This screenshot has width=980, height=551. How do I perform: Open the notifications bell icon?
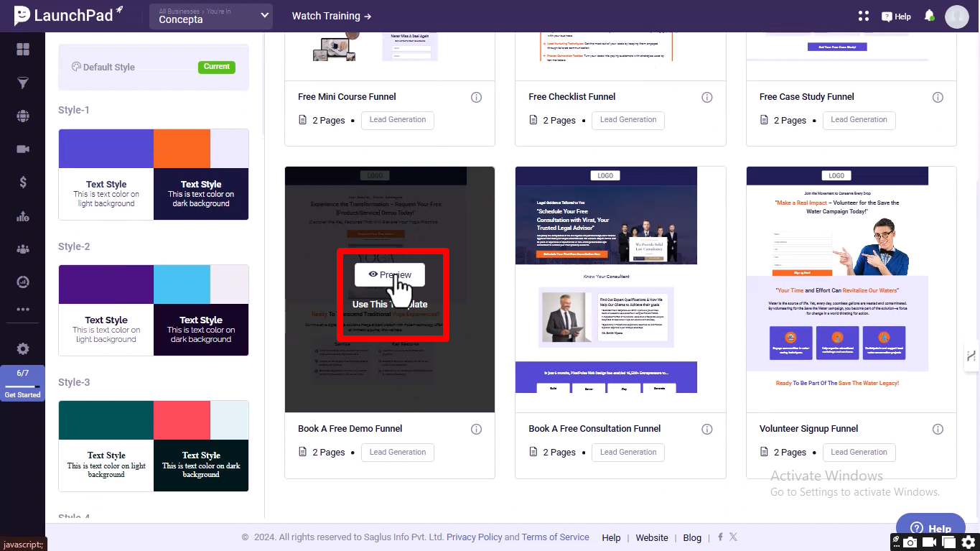coord(929,16)
